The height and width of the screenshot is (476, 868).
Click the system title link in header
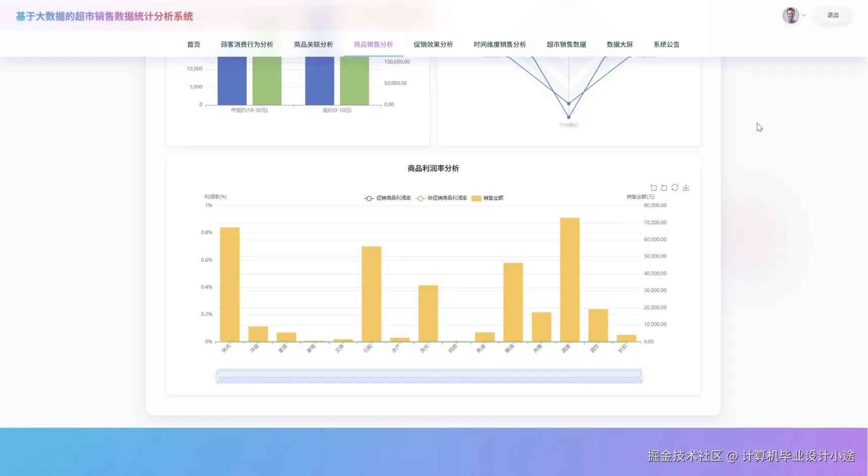104,16
